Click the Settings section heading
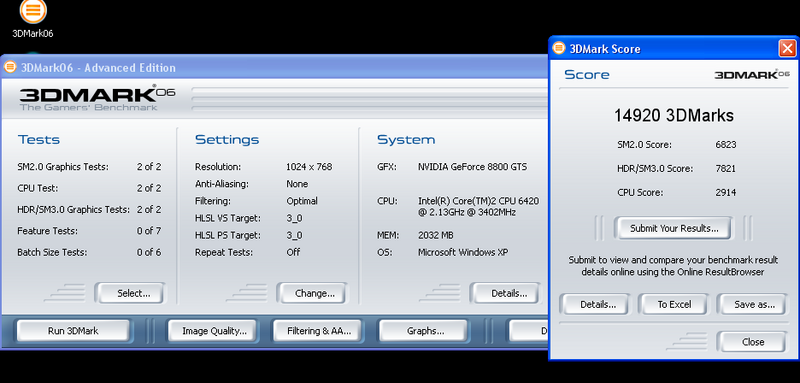Screen dimensions: 800x383 tap(227, 139)
